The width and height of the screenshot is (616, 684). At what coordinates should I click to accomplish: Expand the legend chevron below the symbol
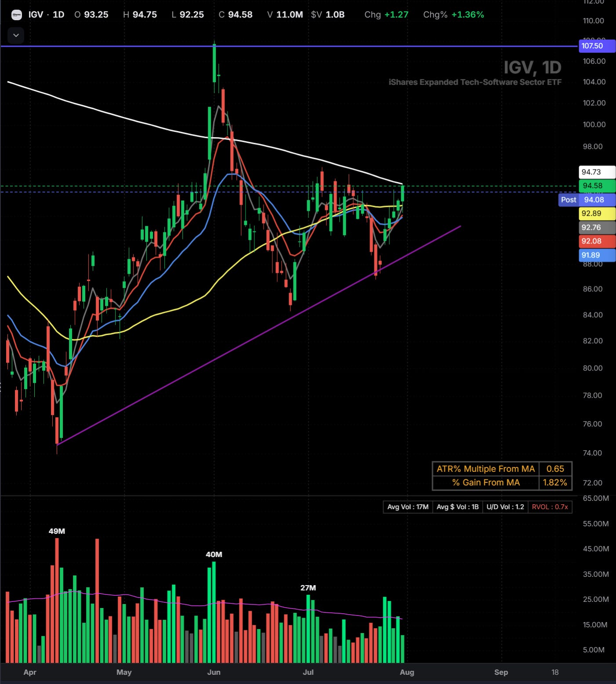point(16,35)
